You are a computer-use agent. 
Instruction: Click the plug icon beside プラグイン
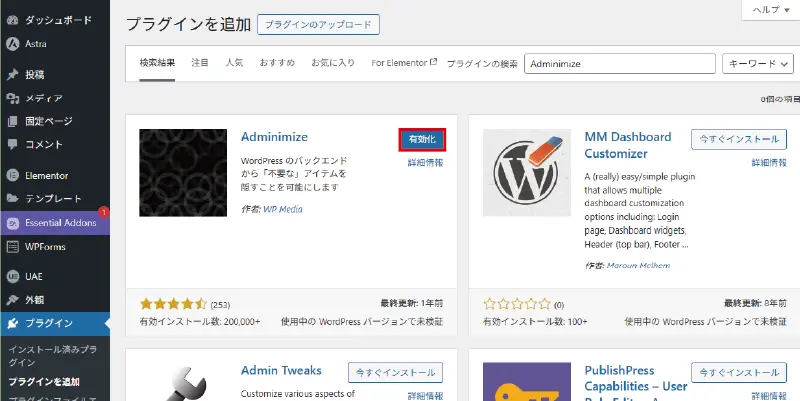pyautogui.click(x=13, y=323)
